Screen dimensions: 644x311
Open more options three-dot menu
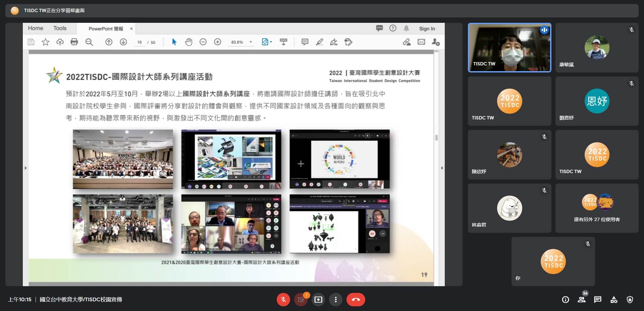pyautogui.click(x=336, y=300)
